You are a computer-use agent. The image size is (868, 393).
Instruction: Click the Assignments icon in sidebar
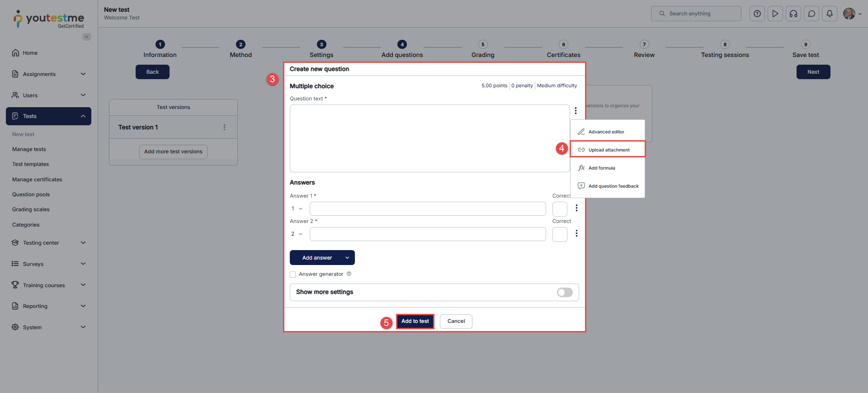(15, 74)
